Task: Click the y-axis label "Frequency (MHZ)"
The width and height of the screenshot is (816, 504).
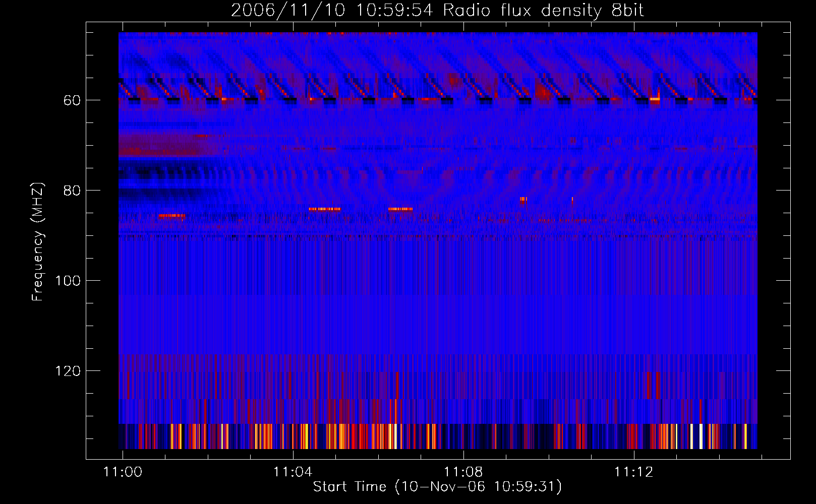Action: point(38,241)
